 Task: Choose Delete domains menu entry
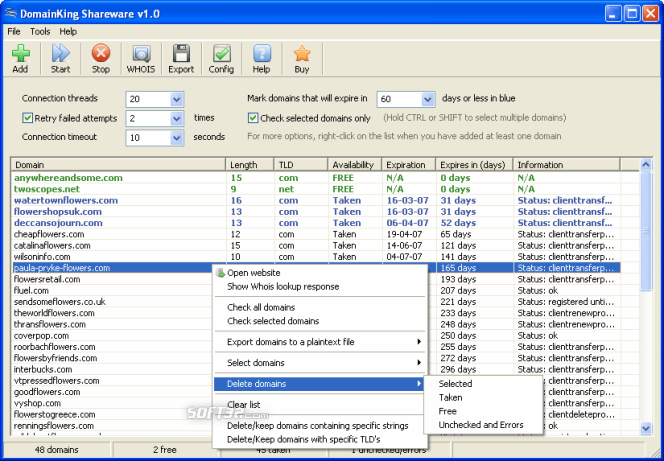tap(320, 384)
